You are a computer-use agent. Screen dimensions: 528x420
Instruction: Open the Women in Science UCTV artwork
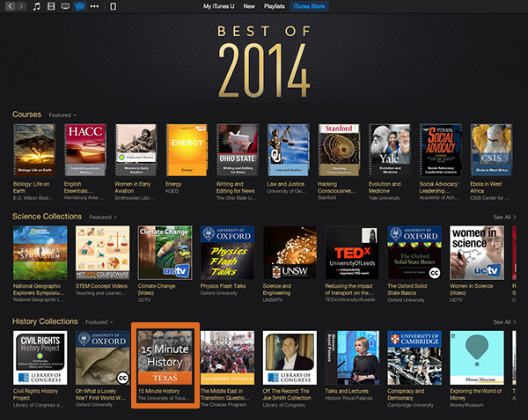[x=477, y=253]
